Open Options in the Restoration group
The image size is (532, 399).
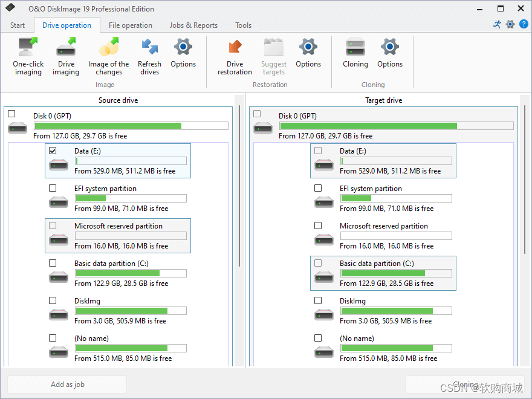coord(308,53)
